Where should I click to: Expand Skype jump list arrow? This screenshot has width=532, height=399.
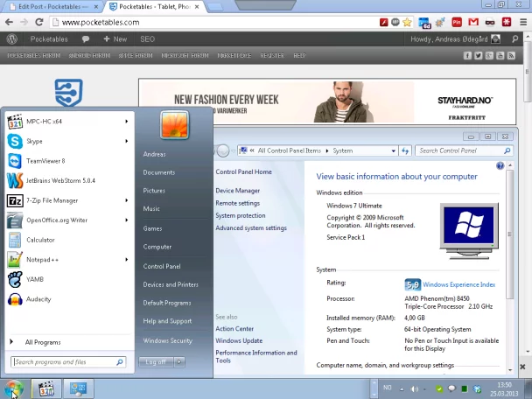(127, 141)
